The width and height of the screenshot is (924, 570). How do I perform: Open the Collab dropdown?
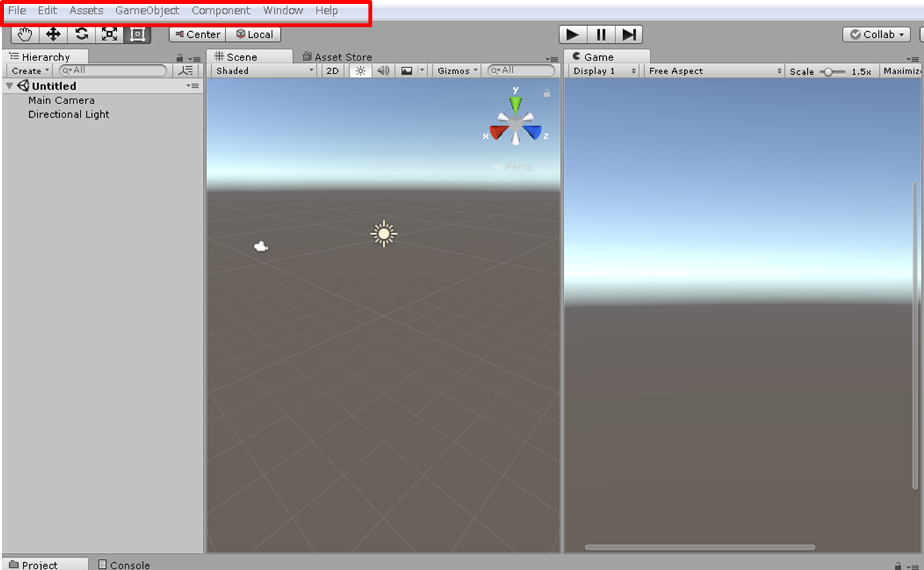coord(877,34)
